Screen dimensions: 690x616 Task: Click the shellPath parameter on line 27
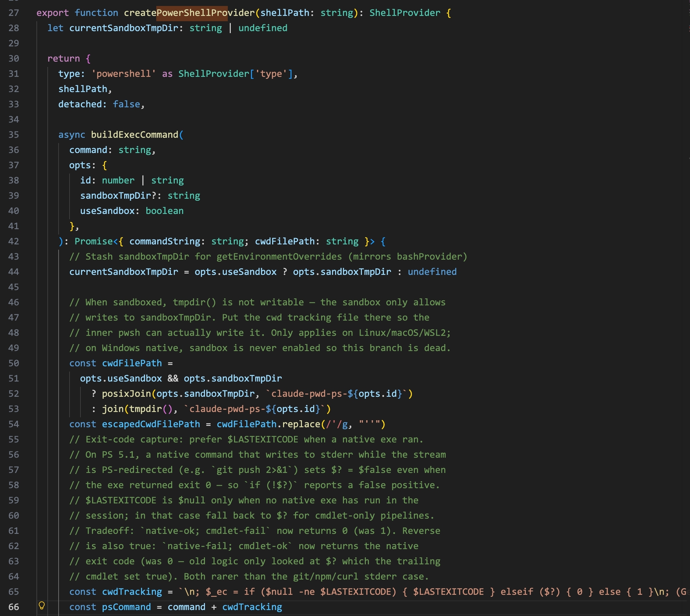pyautogui.click(x=285, y=13)
